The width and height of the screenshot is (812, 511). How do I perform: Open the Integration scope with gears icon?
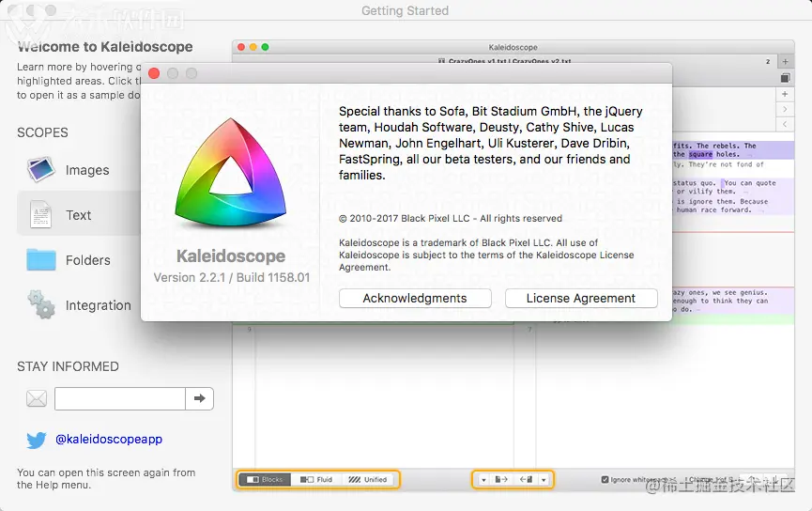[78, 304]
